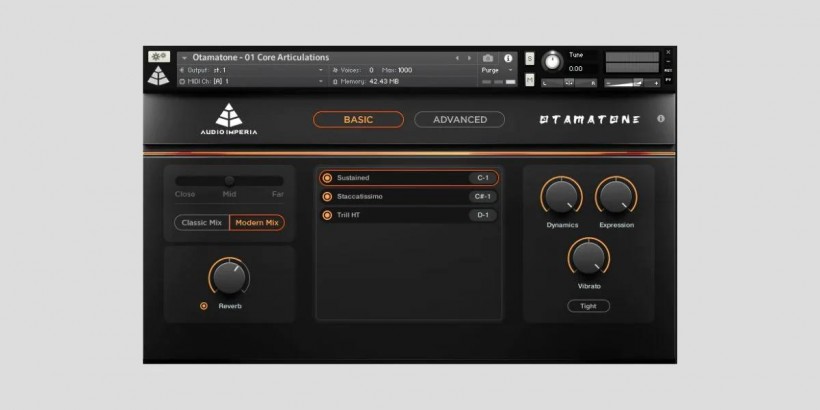Image resolution: width=820 pixels, height=410 pixels.
Task: Open the Purge dropdown menu
Action: (493, 70)
